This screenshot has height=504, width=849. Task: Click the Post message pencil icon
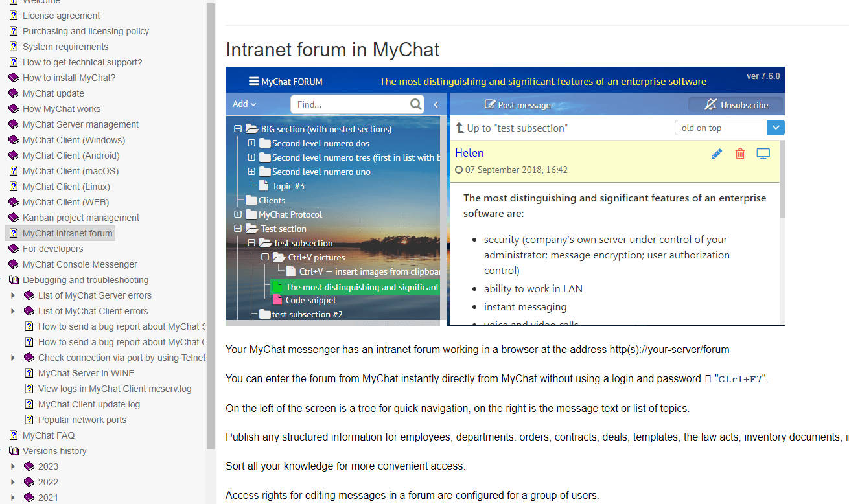click(x=490, y=104)
